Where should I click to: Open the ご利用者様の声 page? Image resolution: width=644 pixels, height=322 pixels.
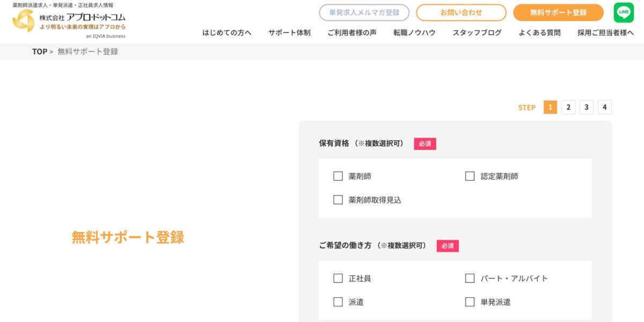[x=352, y=33]
